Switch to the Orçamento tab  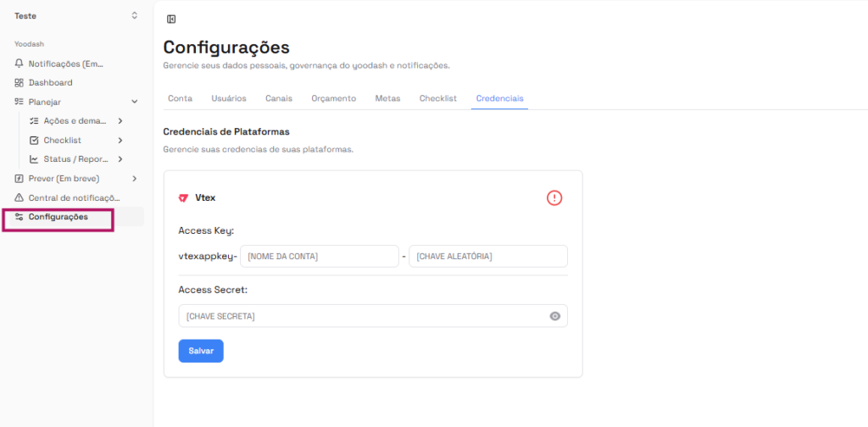[x=333, y=98]
